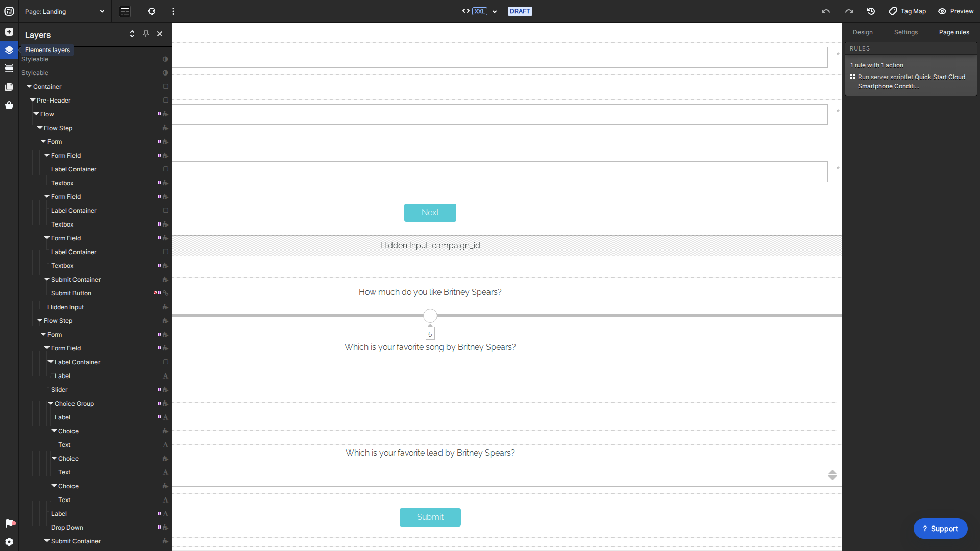
Task: Click the Drop Down layer puzzle icon
Action: click(165, 528)
